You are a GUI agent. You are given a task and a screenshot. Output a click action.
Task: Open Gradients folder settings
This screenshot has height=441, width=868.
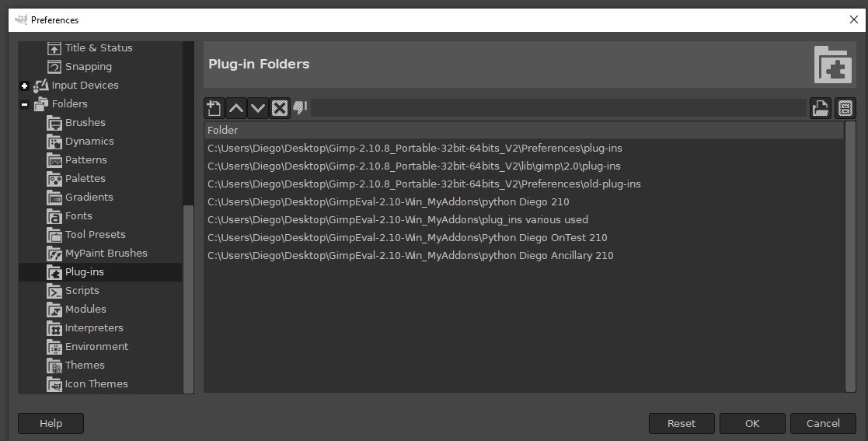89,198
